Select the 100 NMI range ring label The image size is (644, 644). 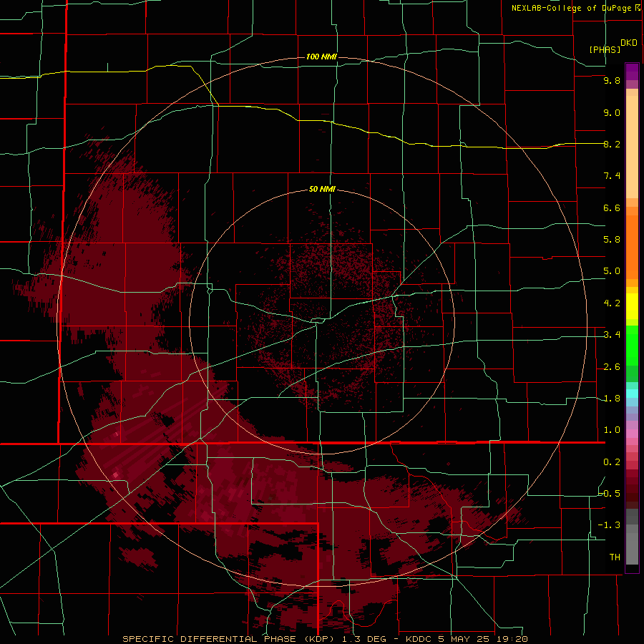tap(321, 57)
